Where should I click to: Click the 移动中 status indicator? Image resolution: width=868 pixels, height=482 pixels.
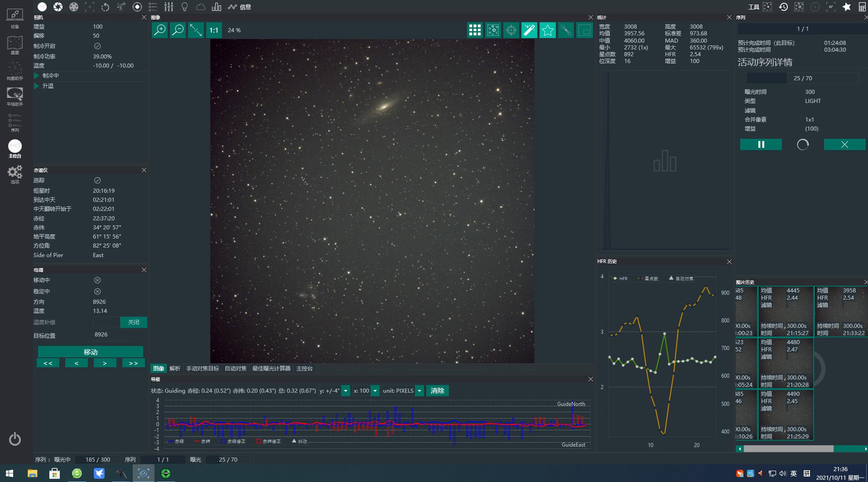(97, 280)
